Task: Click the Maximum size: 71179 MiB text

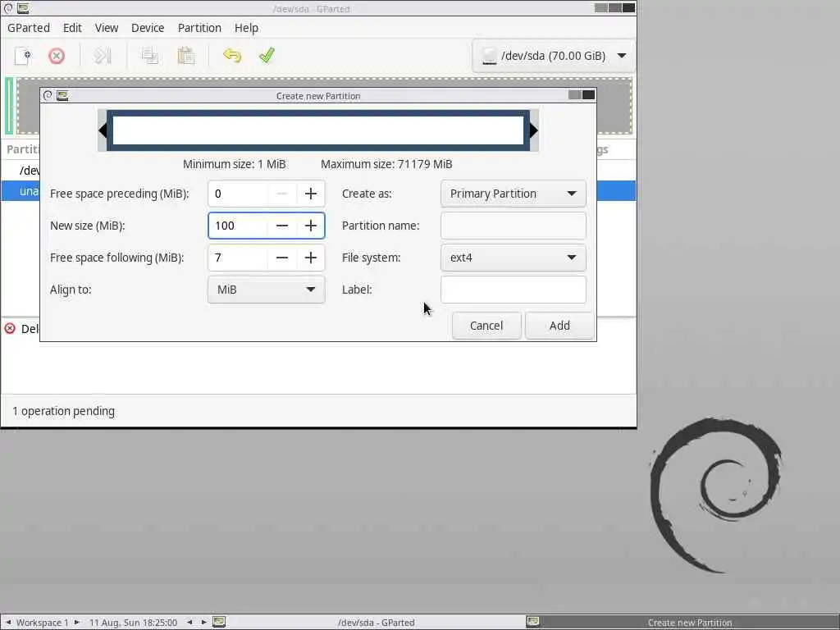Action: pos(386,164)
